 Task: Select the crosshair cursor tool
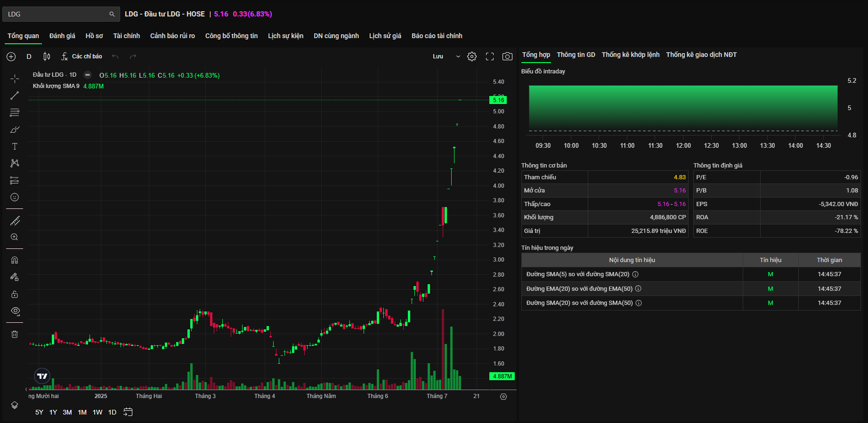click(15, 79)
